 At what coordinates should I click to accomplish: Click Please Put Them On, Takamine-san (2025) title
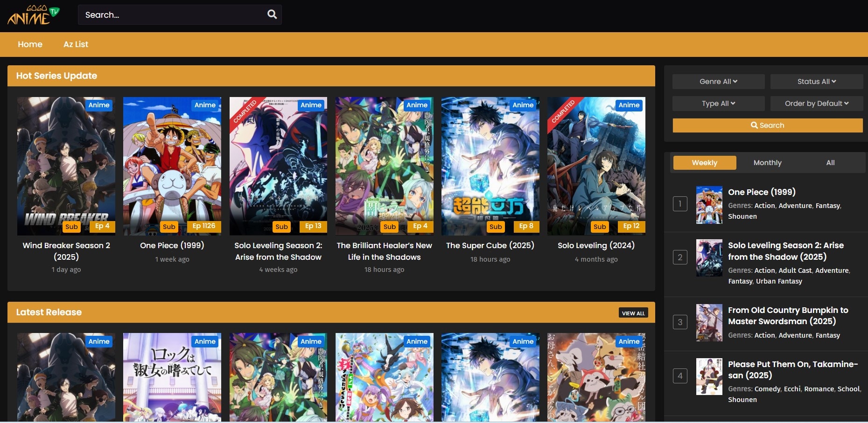[x=793, y=370]
